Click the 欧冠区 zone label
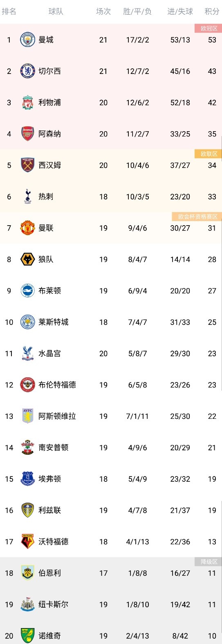Screen dimensions: 222x644 (209, 28)
